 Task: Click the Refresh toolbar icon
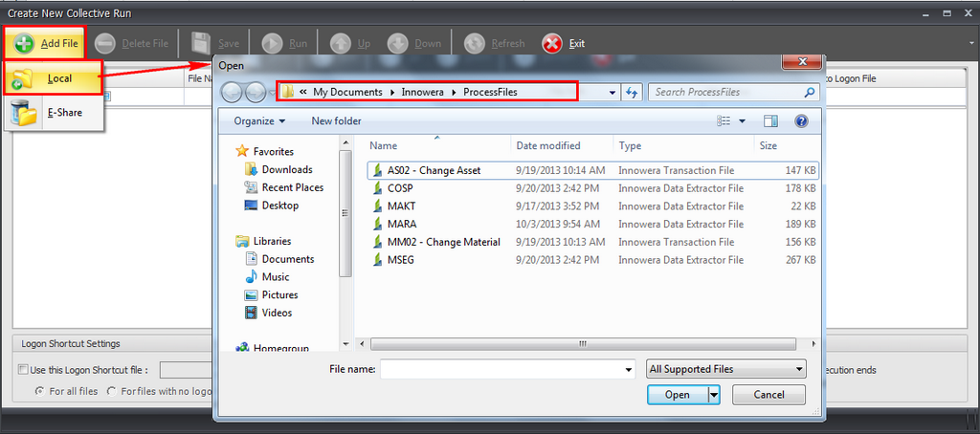tap(475, 43)
